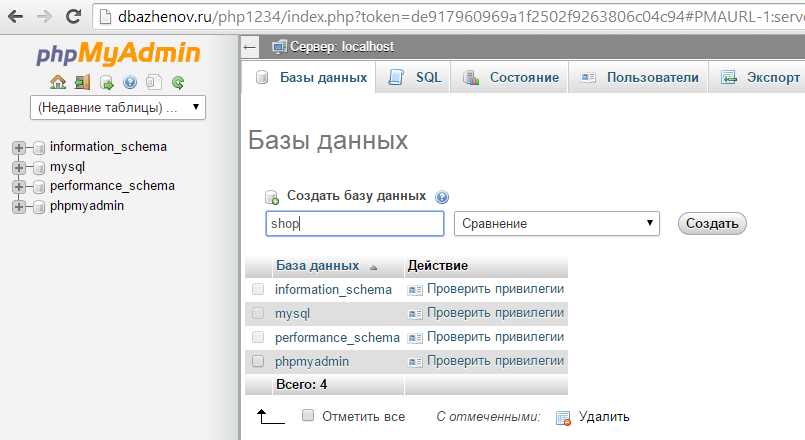Click the log out door icon
Image resolution: width=805 pixels, height=440 pixels.
coord(82,83)
